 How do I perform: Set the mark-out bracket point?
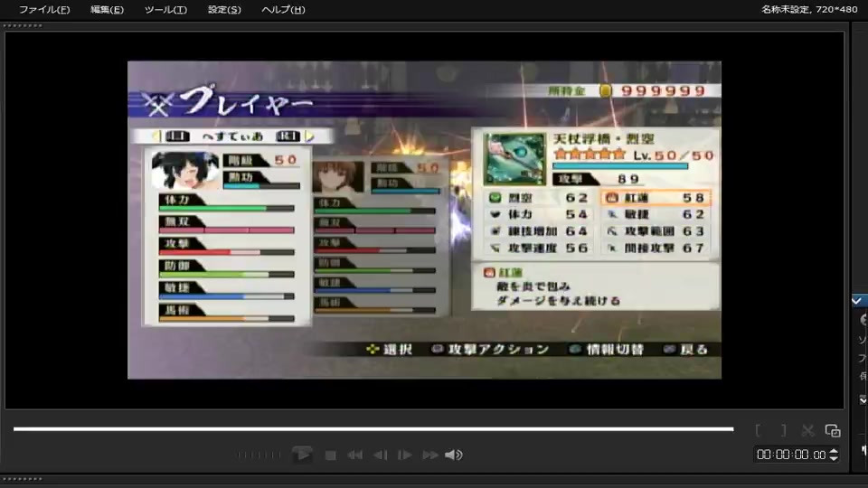tap(783, 430)
